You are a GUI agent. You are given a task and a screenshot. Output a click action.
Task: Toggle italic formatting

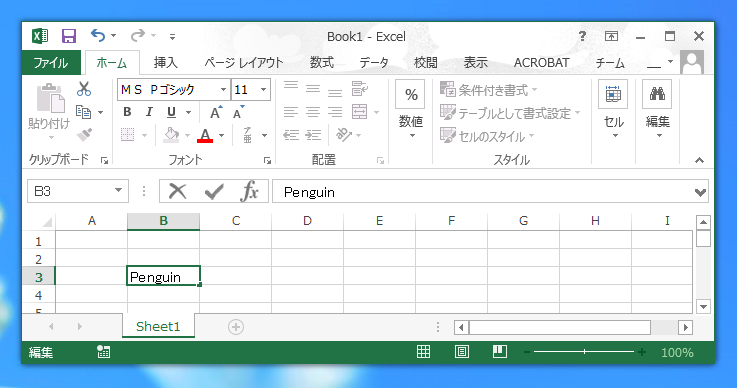(x=149, y=112)
